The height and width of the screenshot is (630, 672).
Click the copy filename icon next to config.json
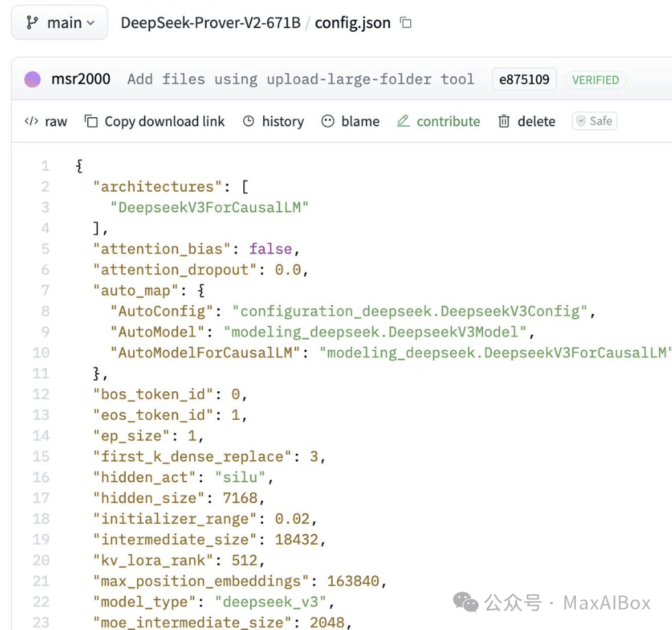(405, 22)
